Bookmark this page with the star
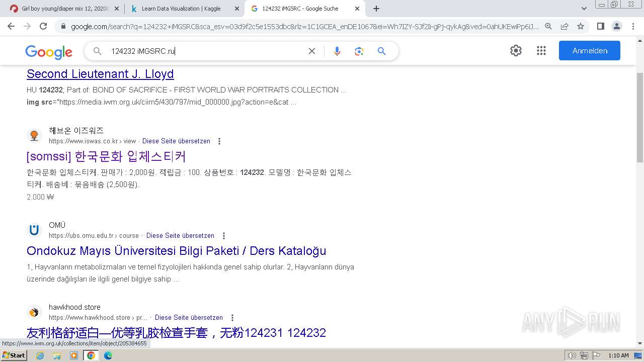The width and height of the screenshot is (644, 362). click(x=581, y=26)
